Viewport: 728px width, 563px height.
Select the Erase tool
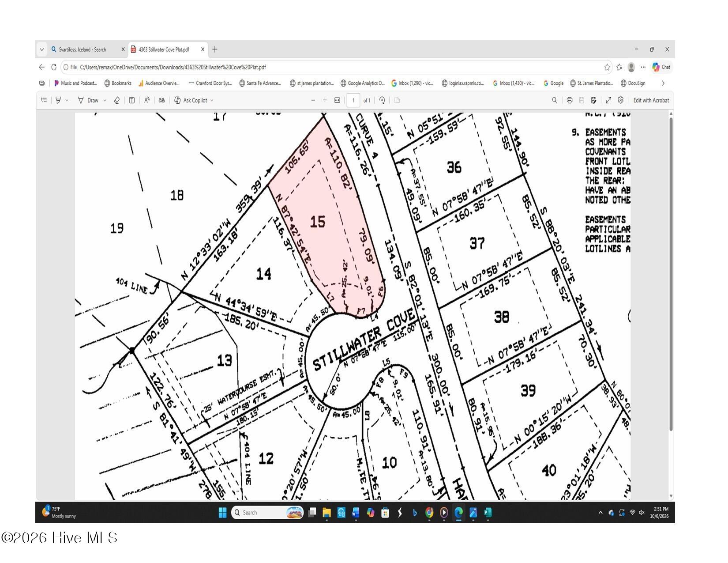(117, 101)
